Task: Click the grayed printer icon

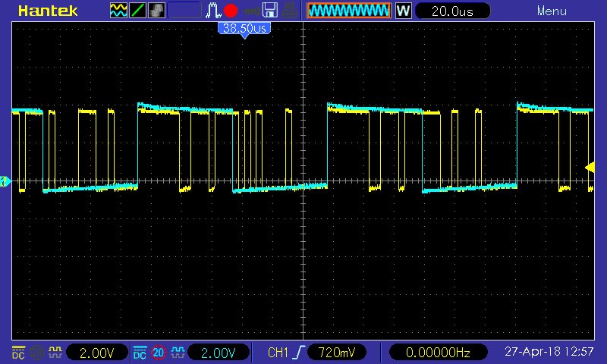Action: click(290, 11)
